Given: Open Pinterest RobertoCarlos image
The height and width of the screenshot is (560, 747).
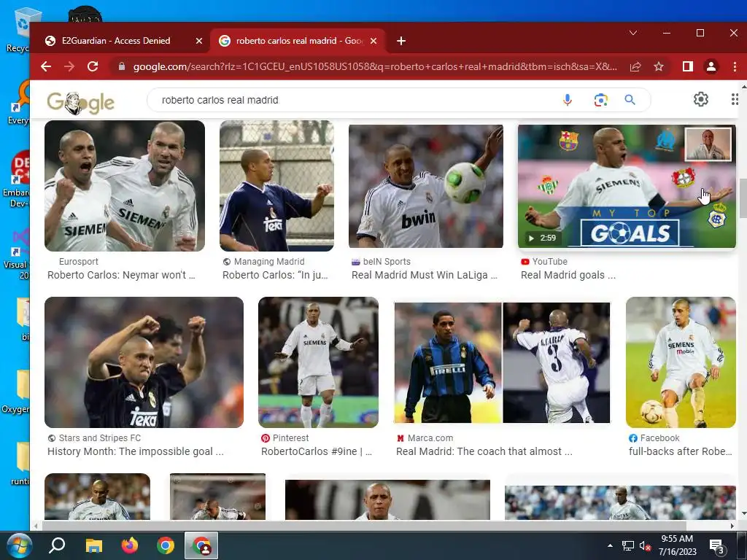Looking at the screenshot, I should pos(318,362).
